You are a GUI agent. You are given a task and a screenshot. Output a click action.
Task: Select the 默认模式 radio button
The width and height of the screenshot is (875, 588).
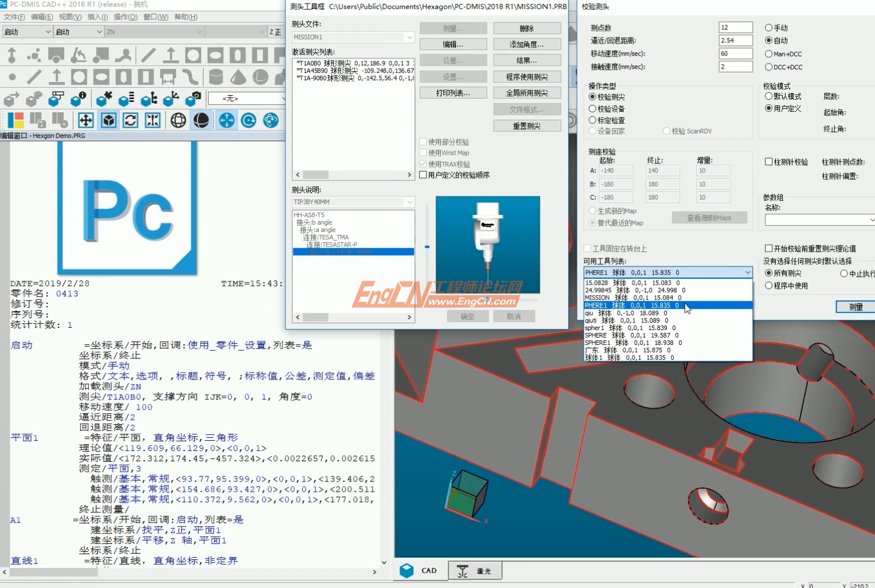(768, 96)
